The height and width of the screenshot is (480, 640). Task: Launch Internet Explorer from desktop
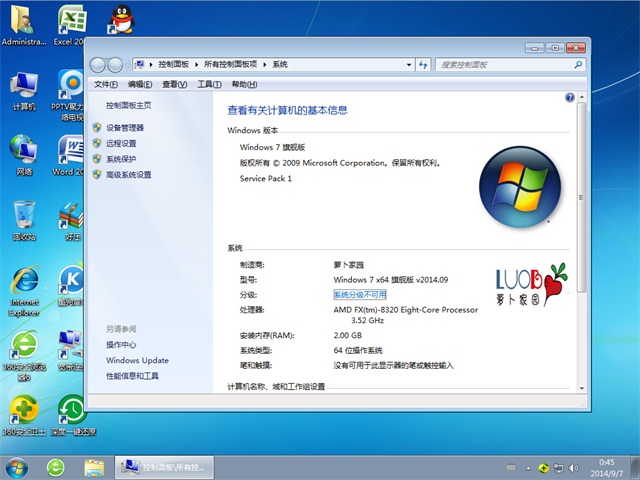(x=24, y=292)
